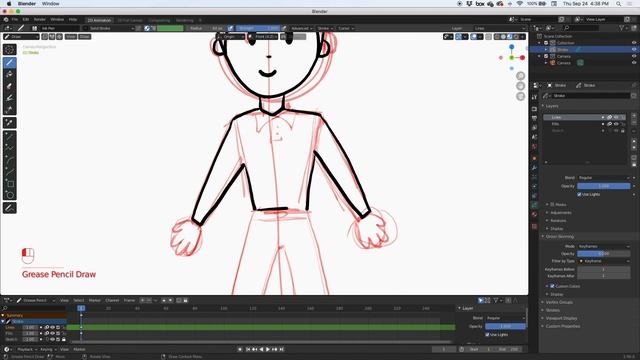This screenshot has height=360, width=640.
Task: Toggle Use Lights checkbox in dopesheet Layer panel
Action: [x=487, y=334]
